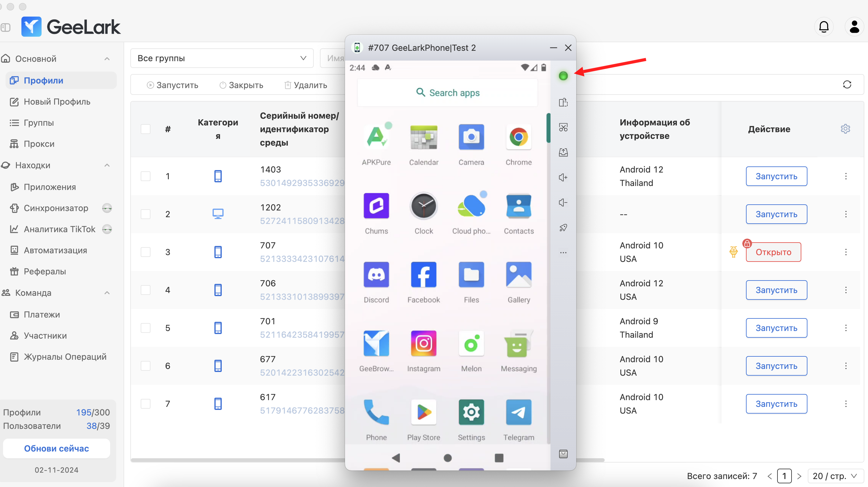Collapse the "Команда" sidebar section
This screenshot has width=868, height=487.
tap(107, 292)
